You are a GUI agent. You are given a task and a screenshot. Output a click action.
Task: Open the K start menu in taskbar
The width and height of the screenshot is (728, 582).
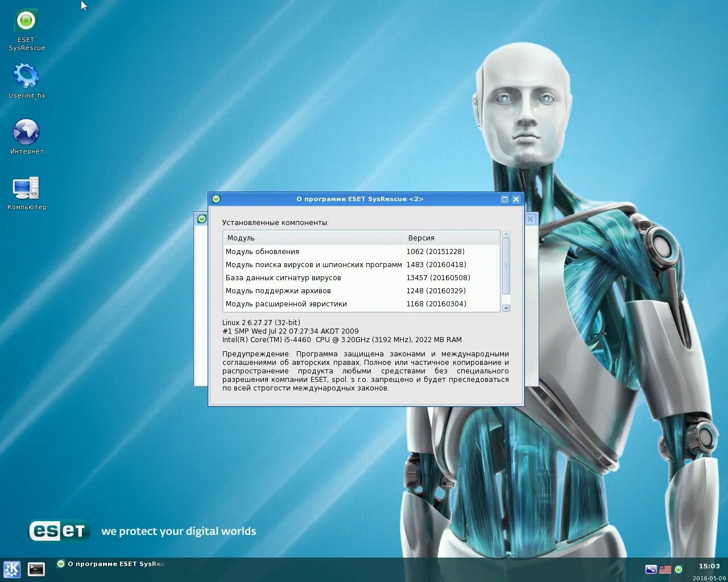coord(12,569)
